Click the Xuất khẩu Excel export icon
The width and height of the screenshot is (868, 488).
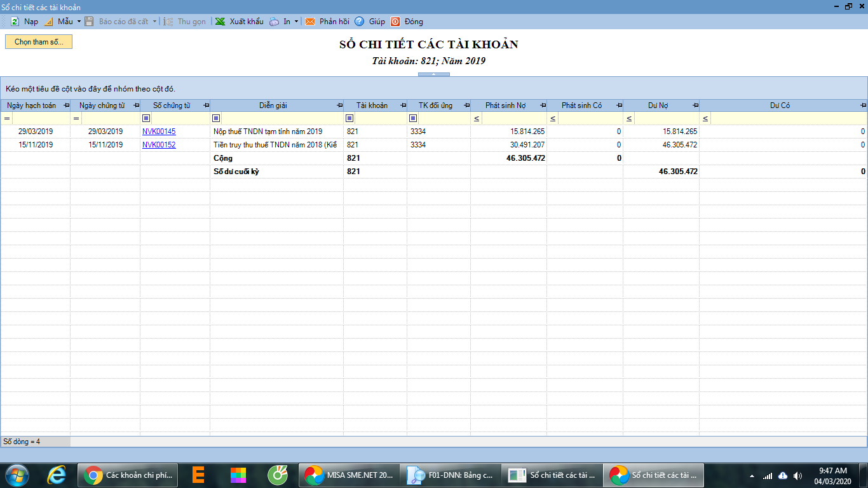pos(220,22)
